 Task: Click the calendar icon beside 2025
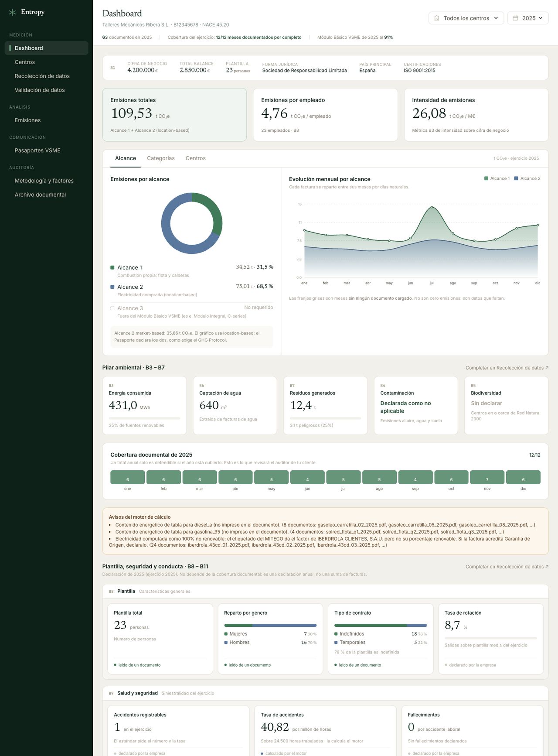515,18
